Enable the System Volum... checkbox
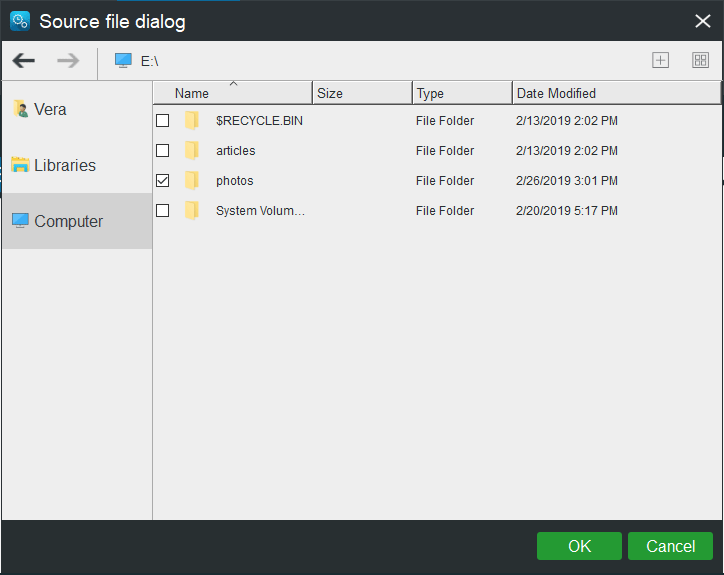This screenshot has height=575, width=724. click(163, 211)
